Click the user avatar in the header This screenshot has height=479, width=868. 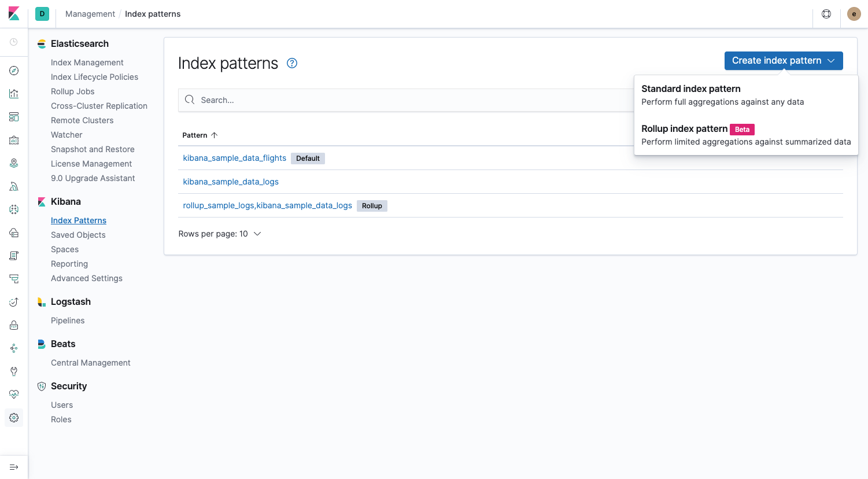854,13
